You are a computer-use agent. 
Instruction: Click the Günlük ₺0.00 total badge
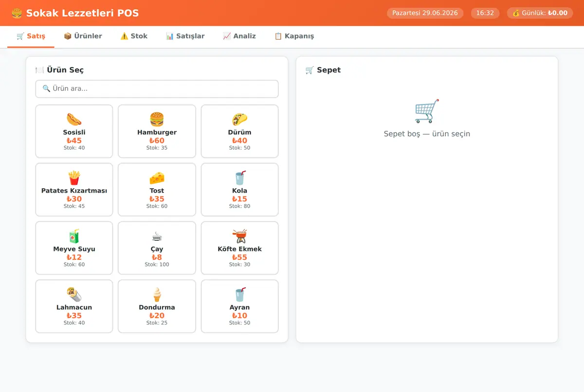[x=540, y=13]
